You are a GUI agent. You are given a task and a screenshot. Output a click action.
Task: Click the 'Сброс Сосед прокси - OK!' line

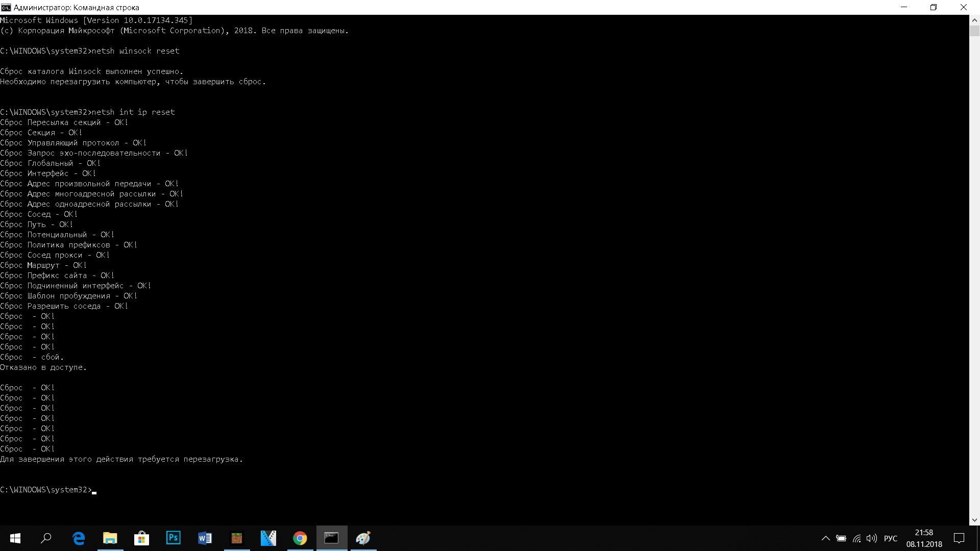pos(55,255)
